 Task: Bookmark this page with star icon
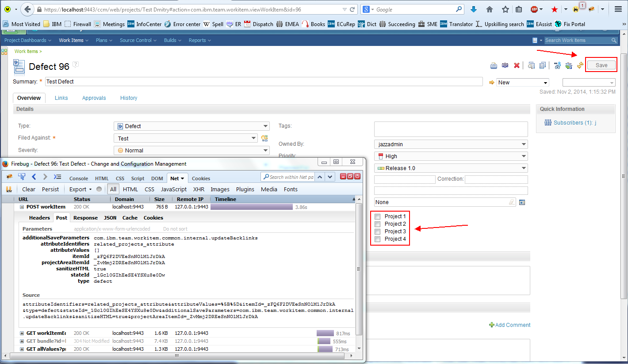pos(505,9)
